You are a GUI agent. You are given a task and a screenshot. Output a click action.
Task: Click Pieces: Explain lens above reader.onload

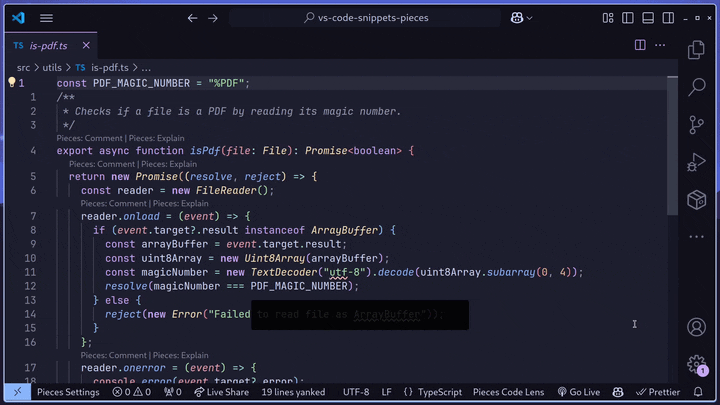click(180, 203)
